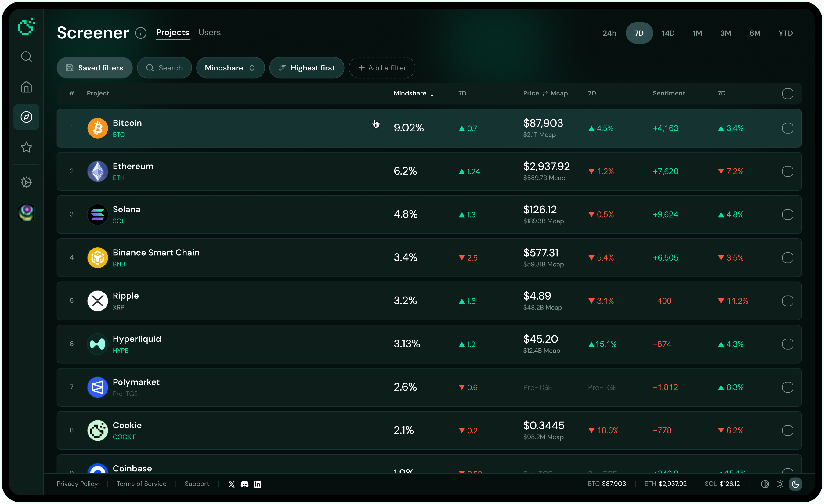Viewport: 824px width, 504px height.
Task: Toggle the select-all header checkbox
Action: [788, 94]
